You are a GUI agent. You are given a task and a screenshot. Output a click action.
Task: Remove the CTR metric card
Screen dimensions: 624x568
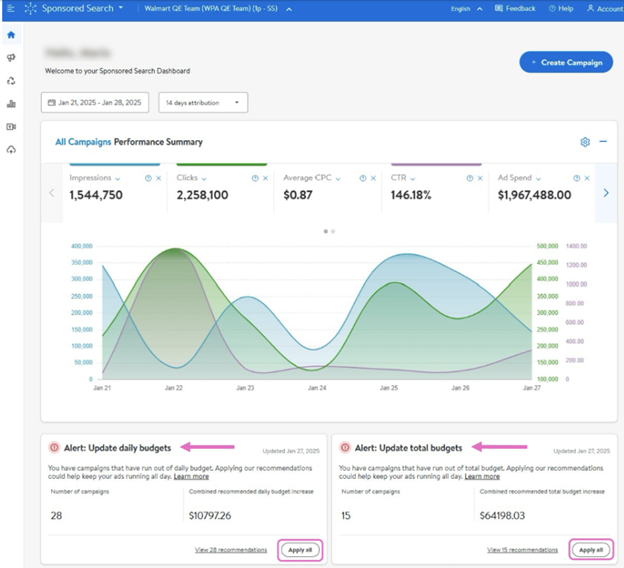pyautogui.click(x=480, y=178)
